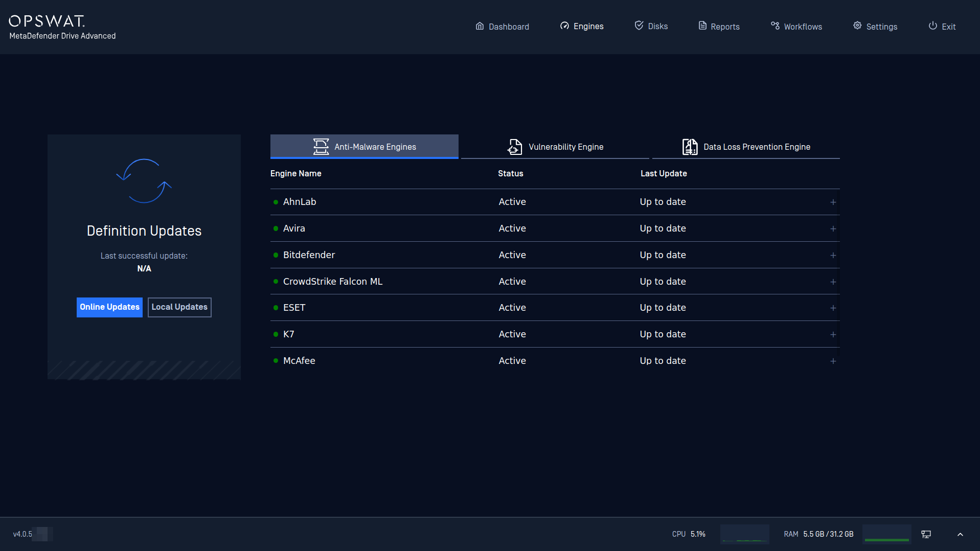Open the Settings page
Screen dimensions: 980x551
click(875, 26)
